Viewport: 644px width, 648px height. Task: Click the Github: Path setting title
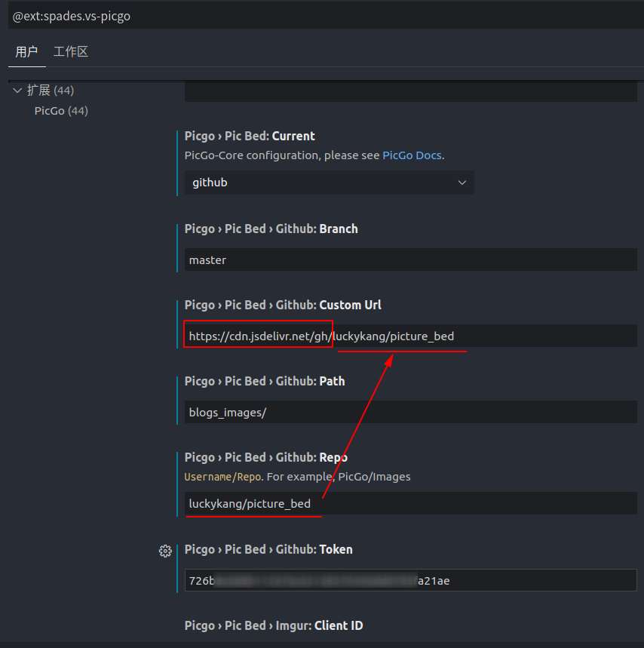(265, 381)
